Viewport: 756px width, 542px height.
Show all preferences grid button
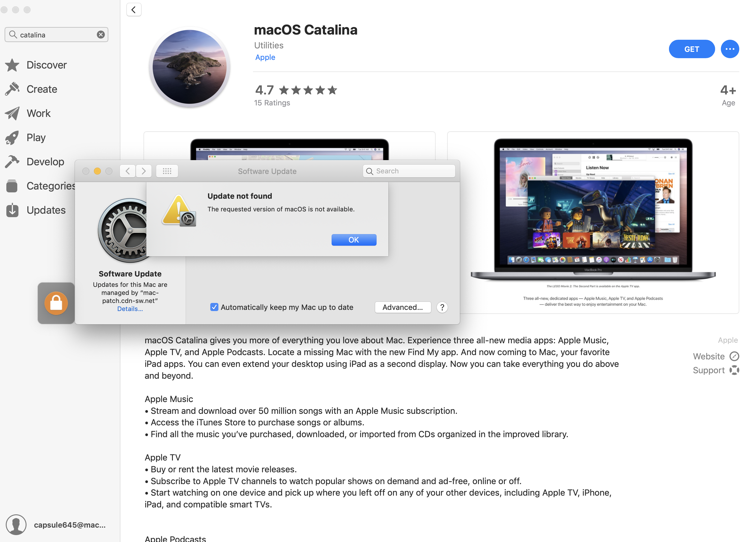(167, 171)
